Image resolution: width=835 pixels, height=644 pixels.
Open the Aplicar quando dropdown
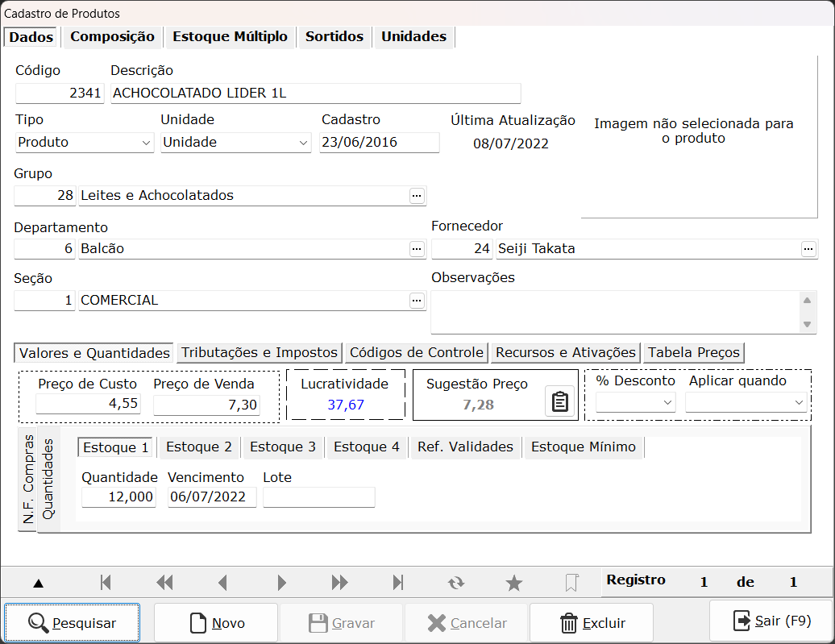tap(746, 403)
